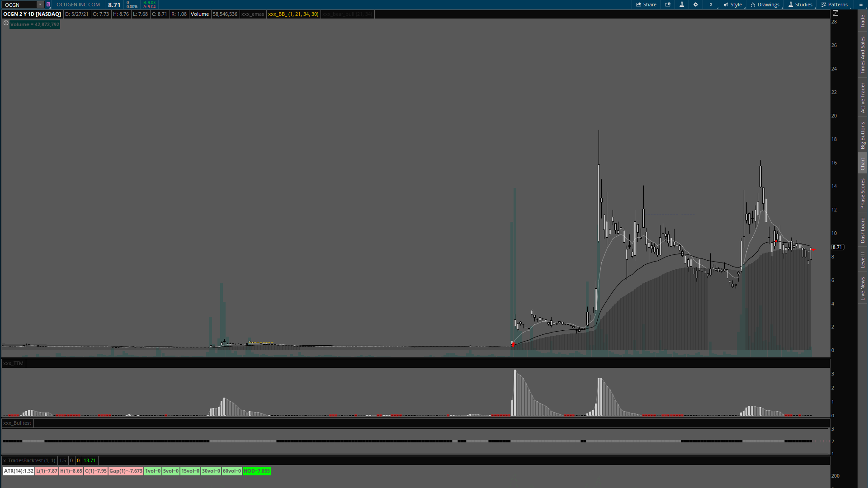Click the OCGN symbol input field
Image resolution: width=868 pixels, height=488 pixels.
(19, 5)
